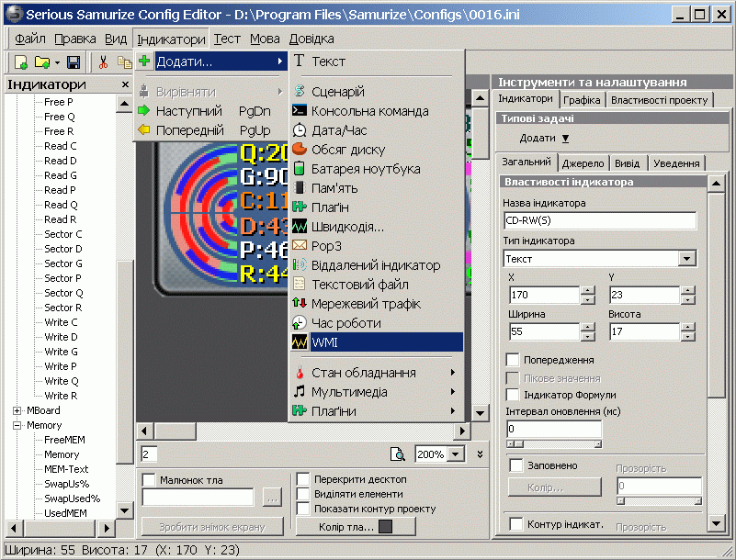Viewport: 736px width, 560px height.
Task: Open the Тест menu
Action: point(227,39)
